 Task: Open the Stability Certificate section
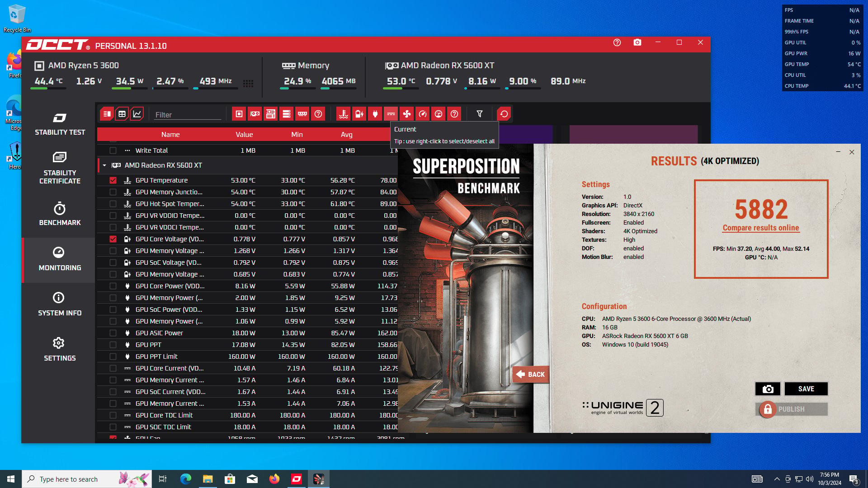(60, 168)
